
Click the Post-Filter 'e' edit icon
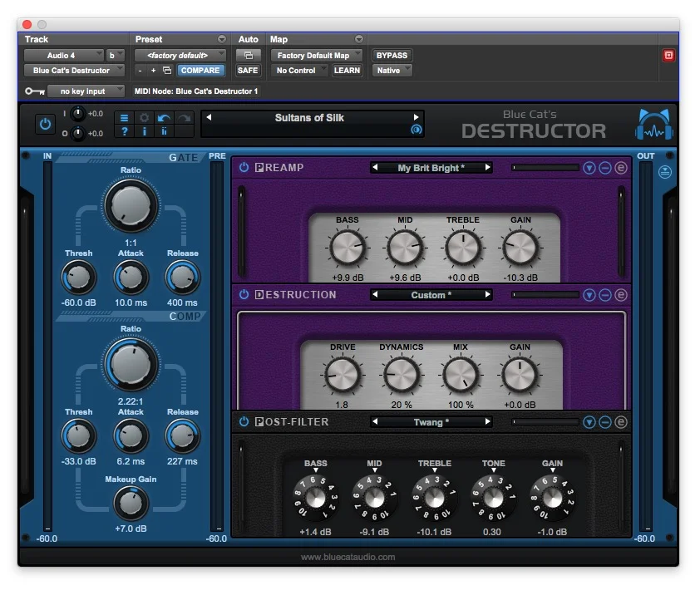pos(620,422)
